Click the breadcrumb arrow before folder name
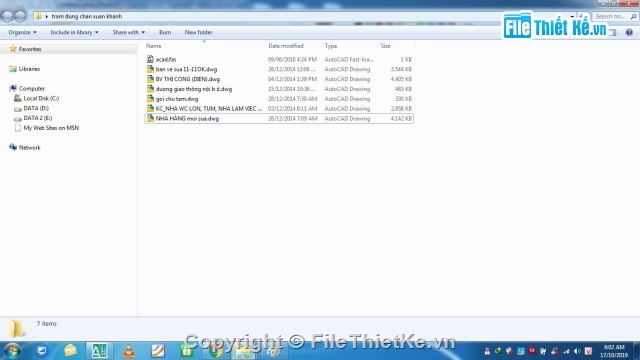 tap(47, 16)
